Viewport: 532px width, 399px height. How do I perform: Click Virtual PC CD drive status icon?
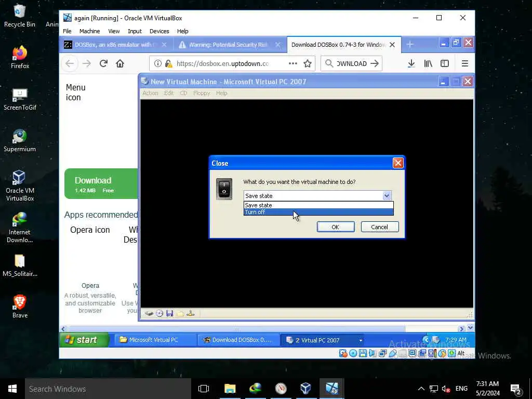159,313
